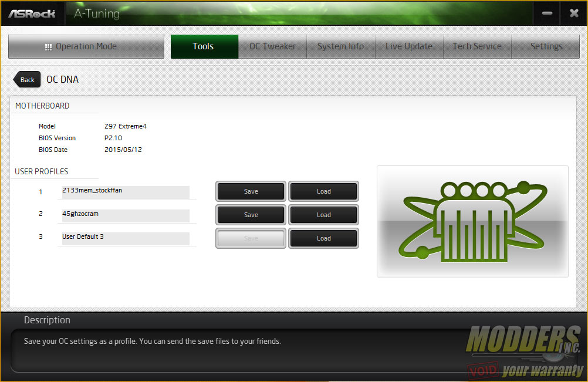Select BIOS version P2.10 value
Viewport: 588px width, 382px height.
tap(113, 138)
